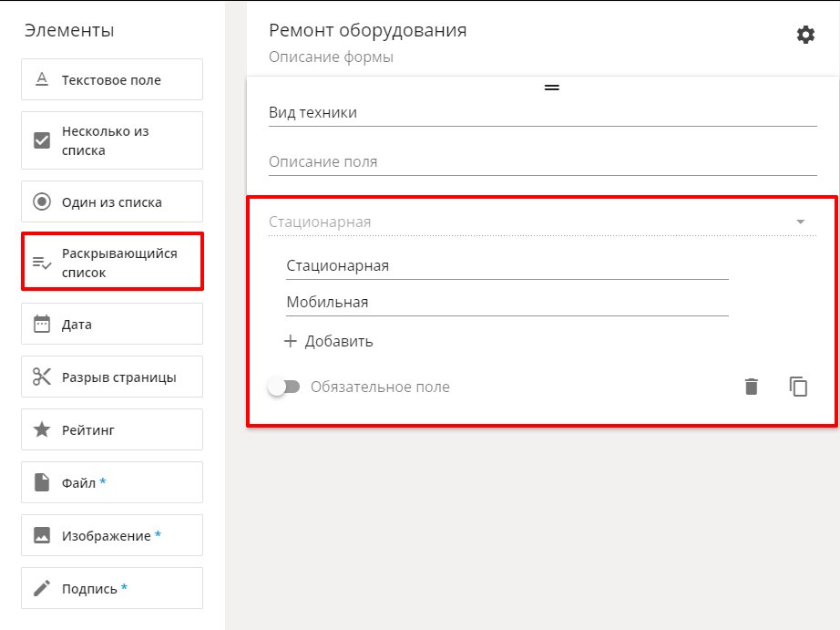Screen dimensions: 840x630
Task: Add the Один из списка radio element
Action: click(112, 201)
